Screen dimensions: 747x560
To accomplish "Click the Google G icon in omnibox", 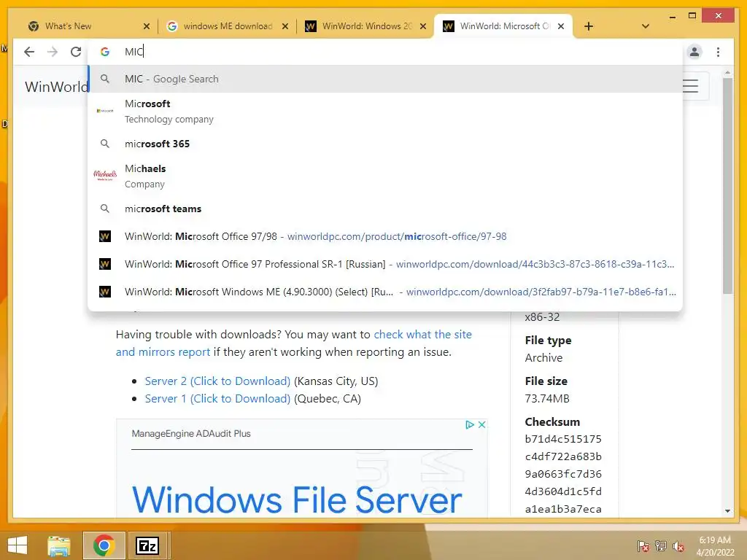I will (x=105, y=52).
